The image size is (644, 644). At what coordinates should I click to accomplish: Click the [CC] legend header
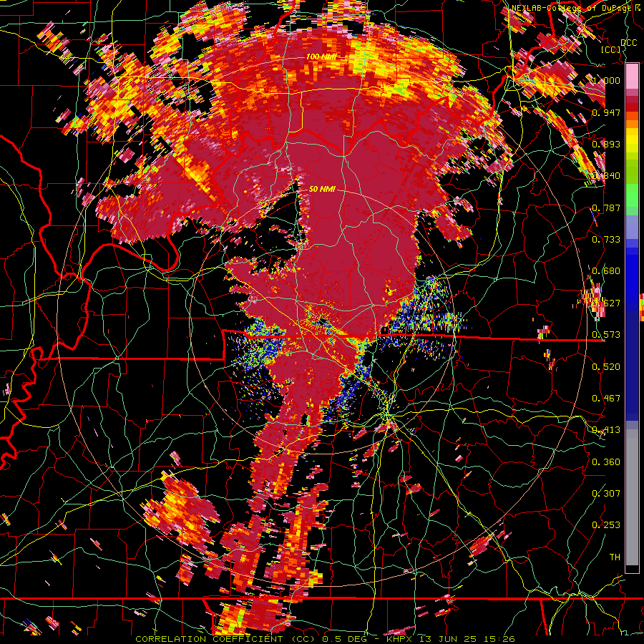point(611,49)
